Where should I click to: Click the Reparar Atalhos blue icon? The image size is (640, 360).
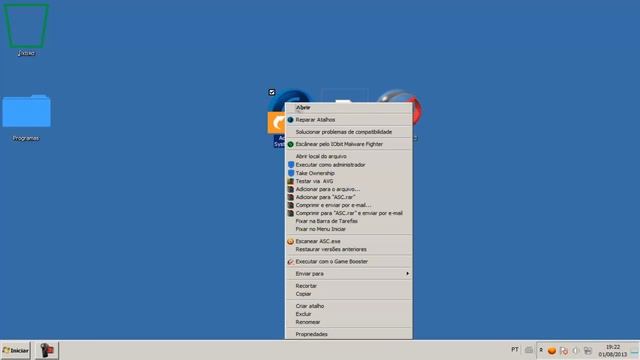tap(290, 120)
